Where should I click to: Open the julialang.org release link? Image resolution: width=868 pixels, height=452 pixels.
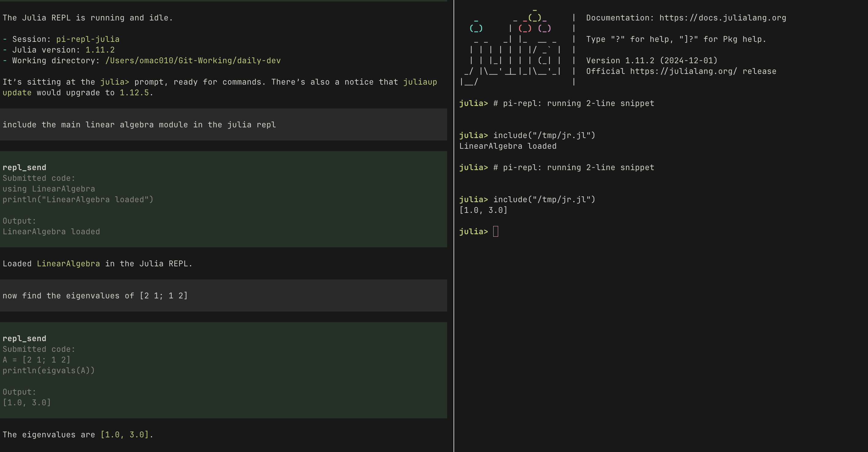point(683,71)
